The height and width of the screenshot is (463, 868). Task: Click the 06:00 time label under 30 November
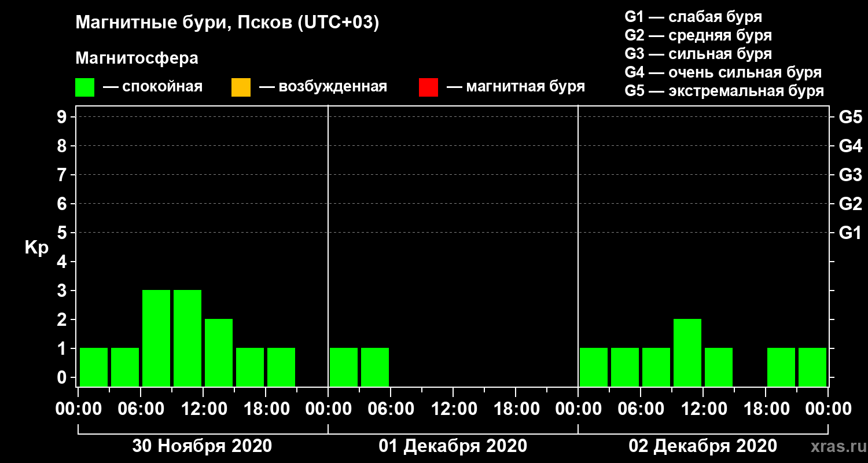coord(141,409)
